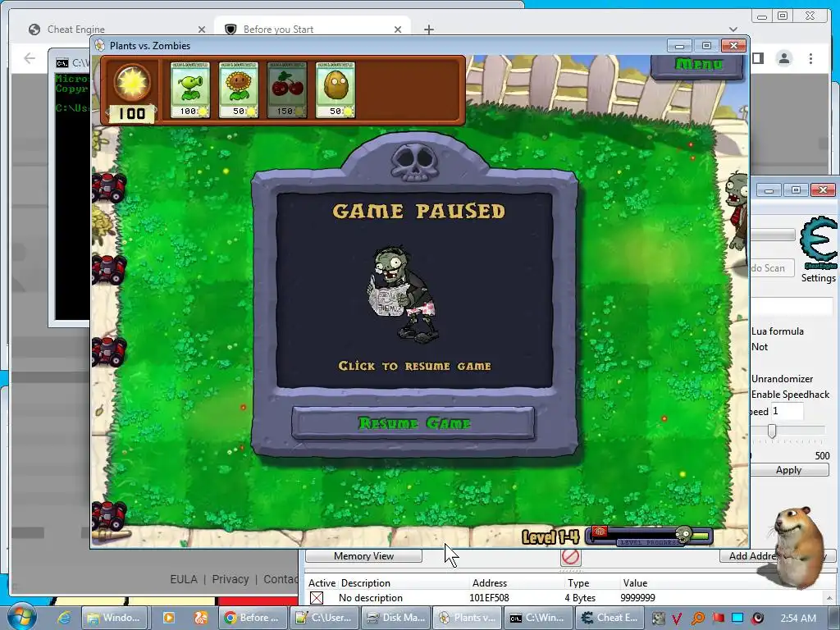Click the red clear-list icon in Cheat Engine
The image size is (840, 630).
571,557
